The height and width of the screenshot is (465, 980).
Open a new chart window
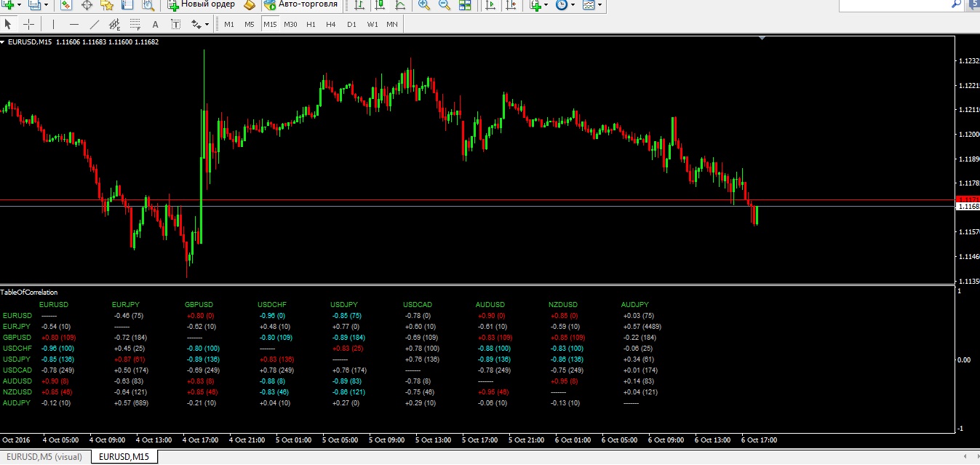(7, 5)
